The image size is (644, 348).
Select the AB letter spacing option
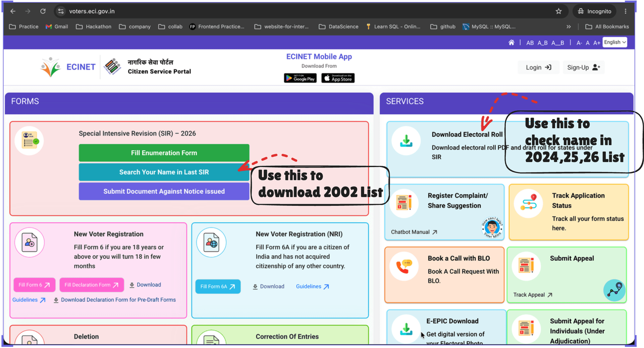pyautogui.click(x=530, y=43)
